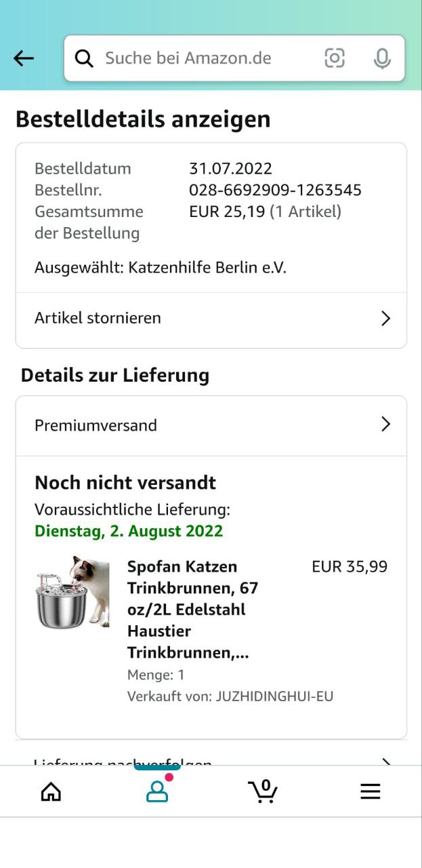Screen dimensions: 422x868
Task: Open camera lens search icon
Action: click(x=335, y=58)
